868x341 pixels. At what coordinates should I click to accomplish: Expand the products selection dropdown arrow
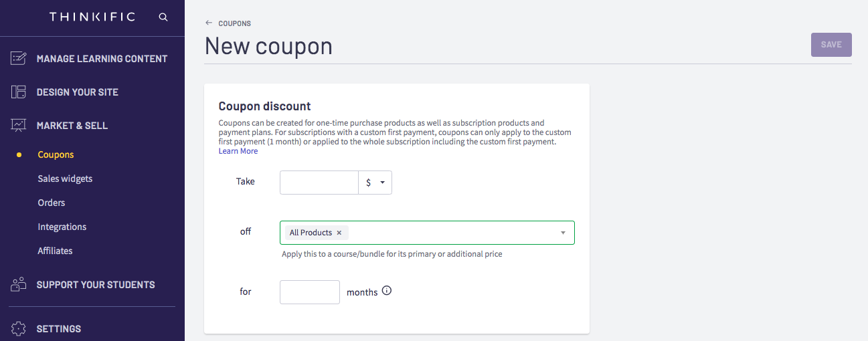pos(563,233)
